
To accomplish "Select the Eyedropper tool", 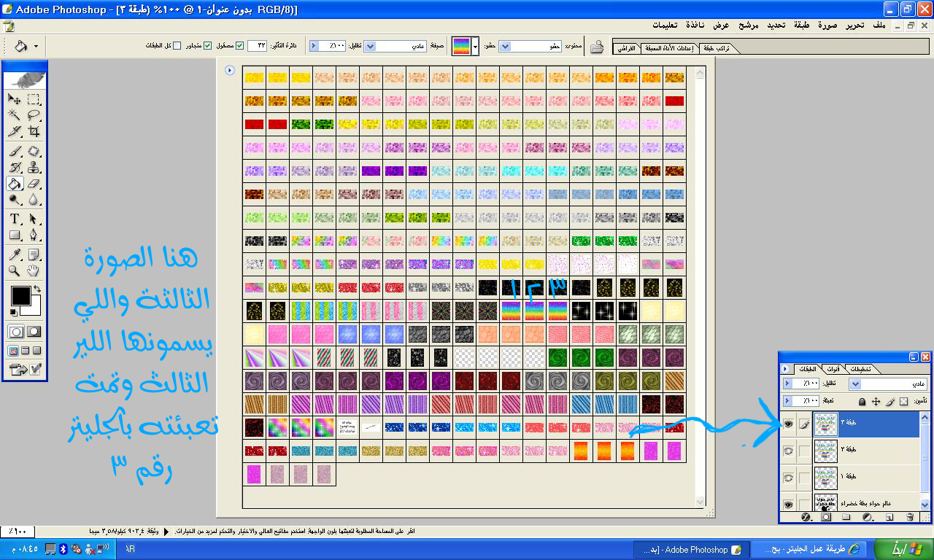I will click(15, 254).
